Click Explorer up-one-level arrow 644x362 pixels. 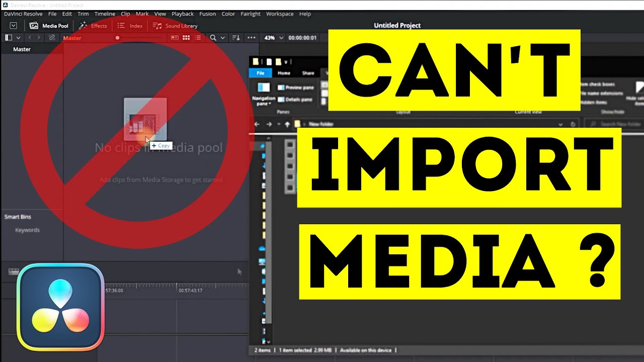[287, 124]
